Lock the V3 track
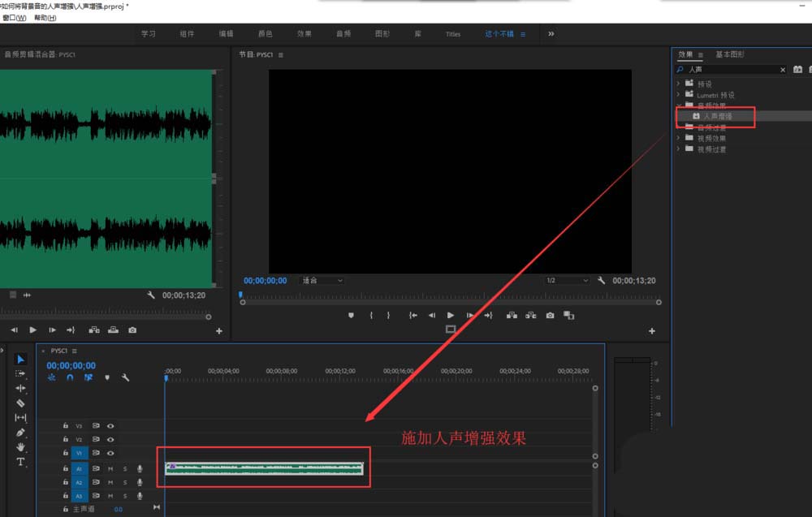 tap(65, 425)
